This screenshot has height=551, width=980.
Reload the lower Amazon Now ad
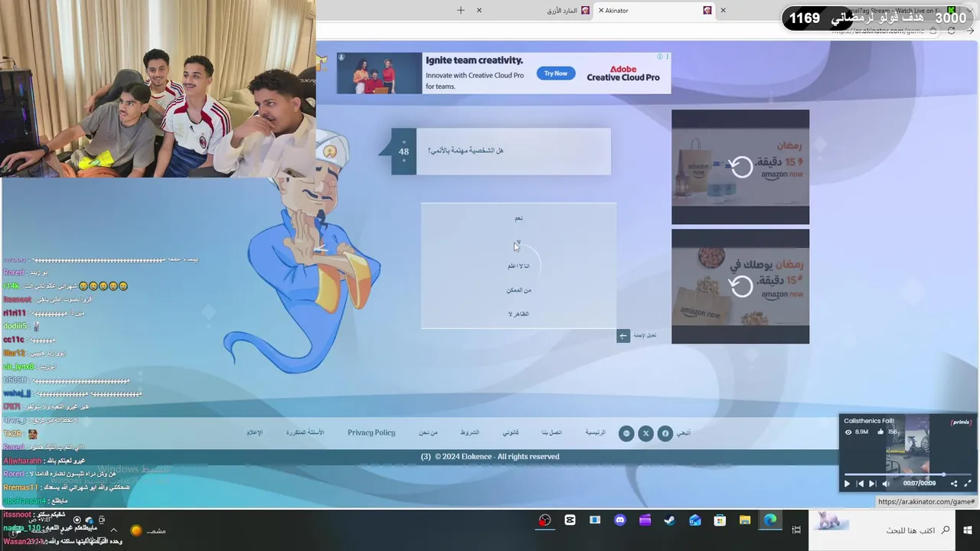tap(740, 286)
